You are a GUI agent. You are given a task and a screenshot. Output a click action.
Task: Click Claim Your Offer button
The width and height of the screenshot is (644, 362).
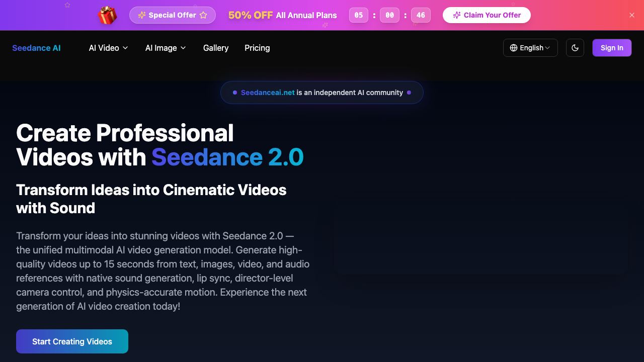click(487, 15)
